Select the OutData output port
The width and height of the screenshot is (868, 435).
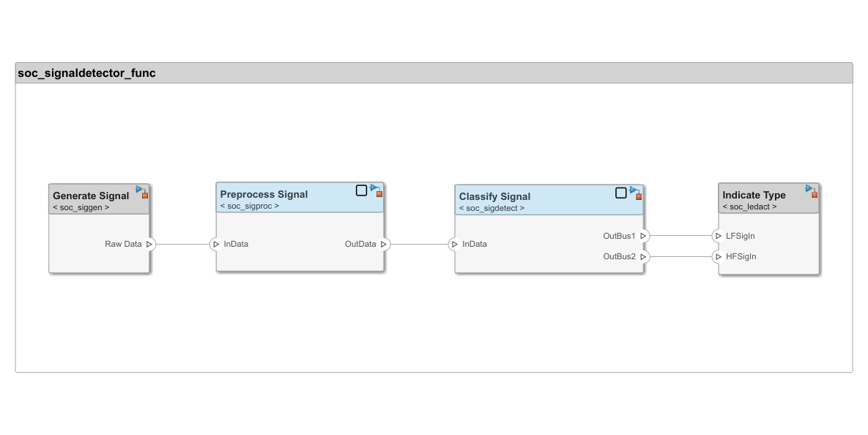pos(384,244)
